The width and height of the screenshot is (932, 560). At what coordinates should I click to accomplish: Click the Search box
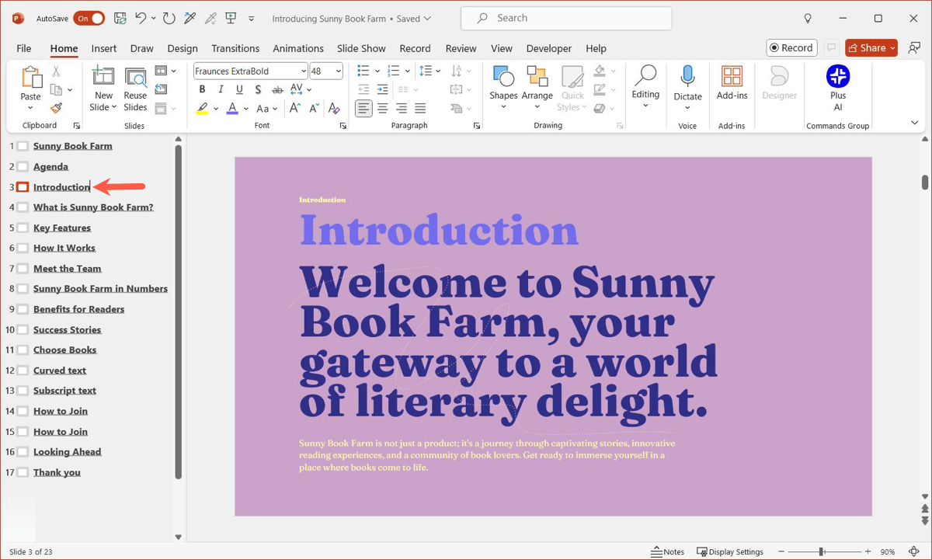pyautogui.click(x=566, y=18)
